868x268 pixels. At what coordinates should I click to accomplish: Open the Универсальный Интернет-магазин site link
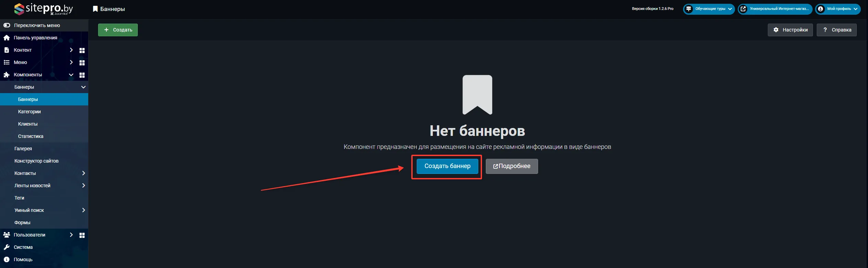click(775, 9)
